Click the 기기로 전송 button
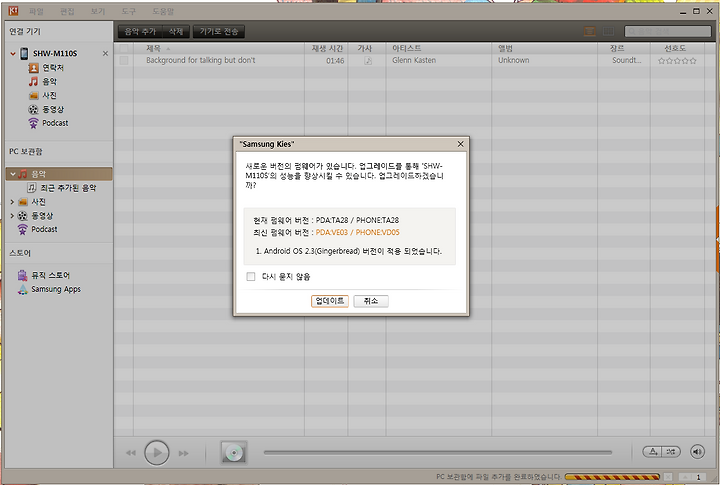 click(219, 31)
